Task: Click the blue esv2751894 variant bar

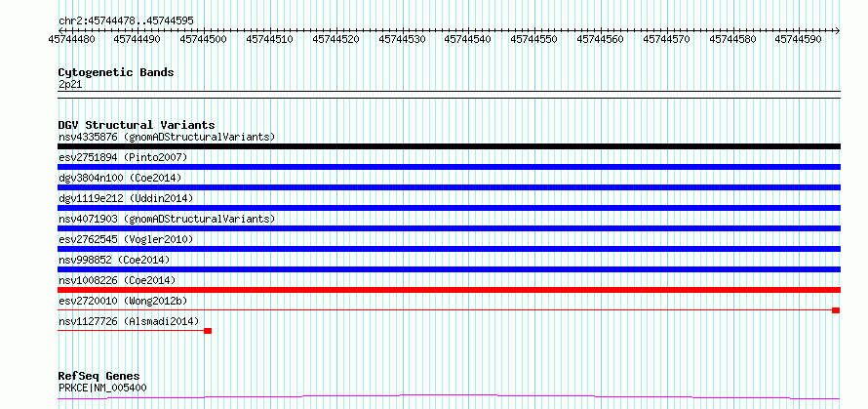Action: point(449,167)
